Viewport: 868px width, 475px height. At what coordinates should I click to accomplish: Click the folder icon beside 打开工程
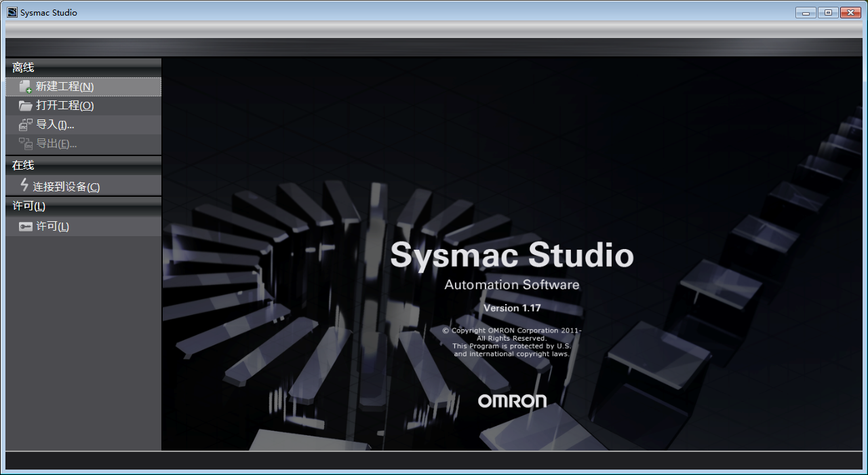(x=25, y=106)
